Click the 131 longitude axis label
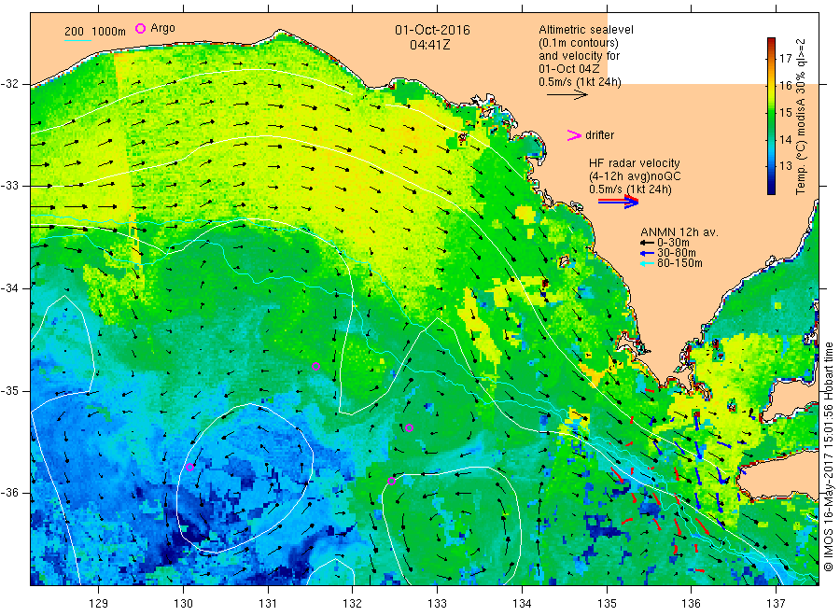 (268, 603)
